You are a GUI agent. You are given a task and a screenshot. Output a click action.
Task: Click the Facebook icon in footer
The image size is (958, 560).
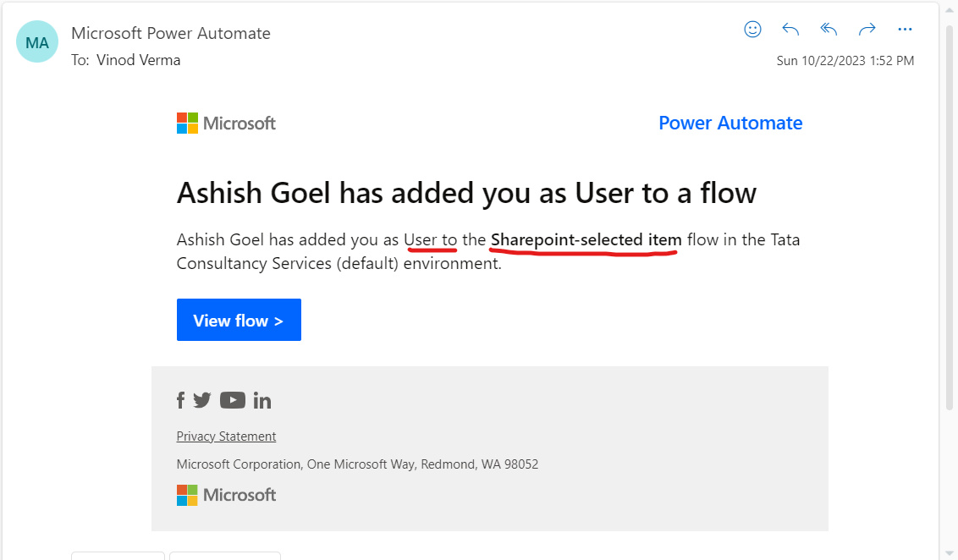click(x=180, y=401)
